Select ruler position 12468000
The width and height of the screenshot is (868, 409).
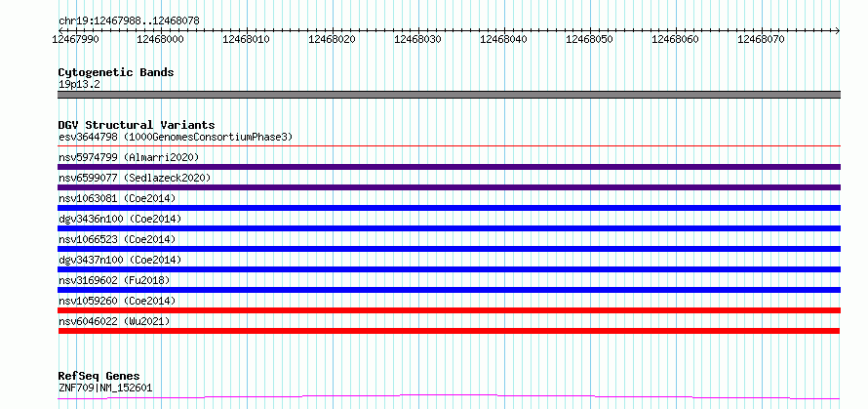click(161, 40)
